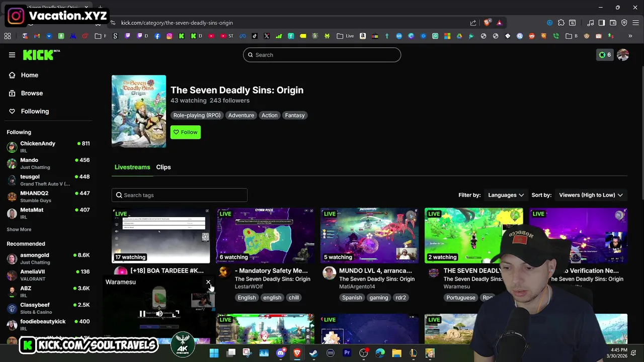Click the Role-playing (RPG) tag
Screen dimensions: 644x362
pos(197,115)
